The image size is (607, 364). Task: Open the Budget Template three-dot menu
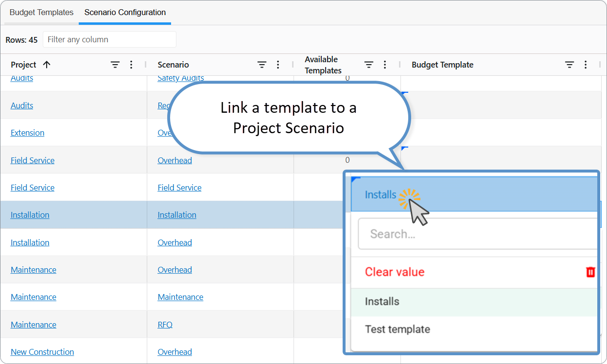click(x=586, y=65)
